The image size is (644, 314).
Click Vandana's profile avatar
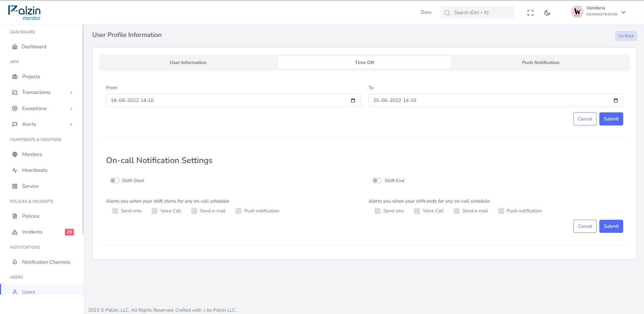pyautogui.click(x=577, y=12)
